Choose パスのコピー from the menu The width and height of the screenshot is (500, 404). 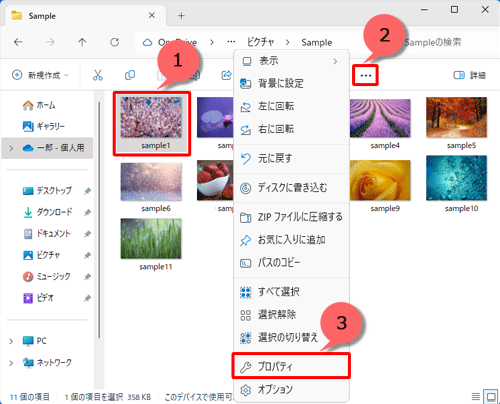coord(291,263)
